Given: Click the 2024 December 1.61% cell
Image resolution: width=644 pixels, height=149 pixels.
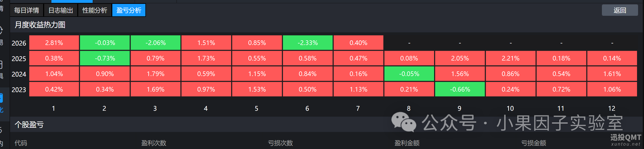Looking at the screenshot, I should tap(612, 74).
